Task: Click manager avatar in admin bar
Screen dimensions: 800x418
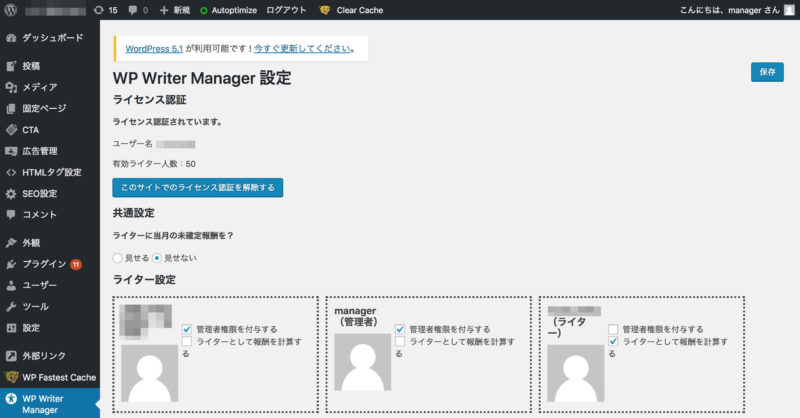Action: tap(789, 10)
